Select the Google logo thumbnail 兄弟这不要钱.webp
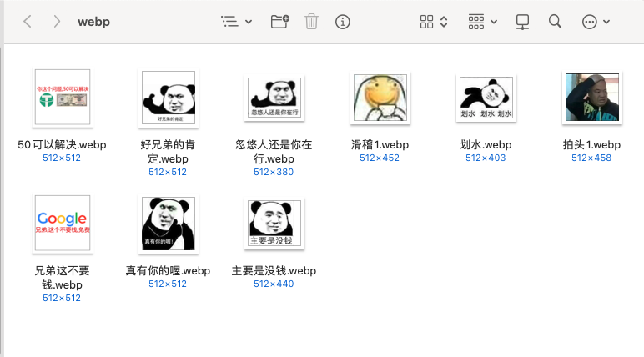This screenshot has width=644, height=357. [x=62, y=224]
